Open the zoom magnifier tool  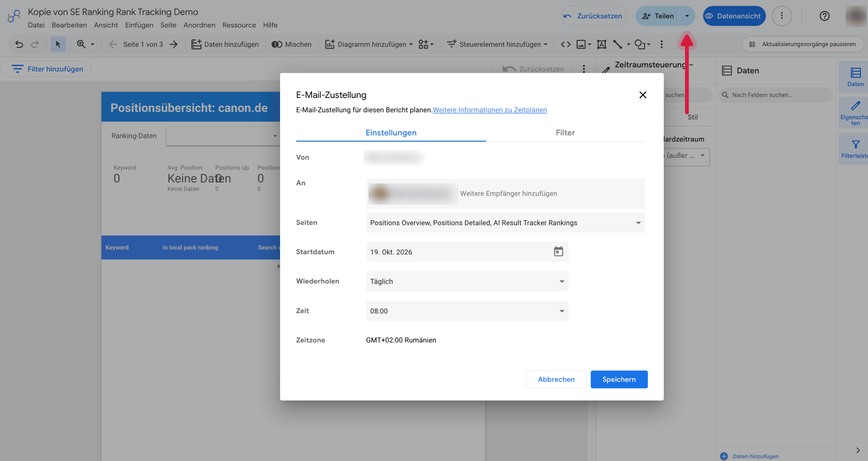pos(81,44)
